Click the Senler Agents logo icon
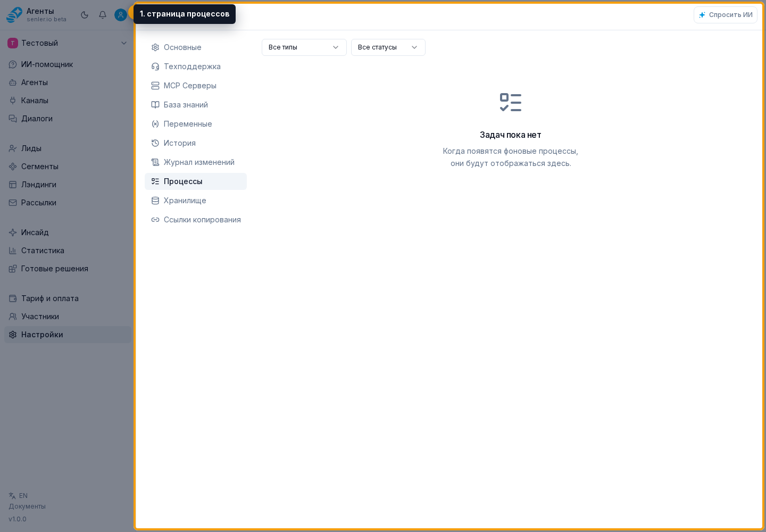 (x=14, y=15)
